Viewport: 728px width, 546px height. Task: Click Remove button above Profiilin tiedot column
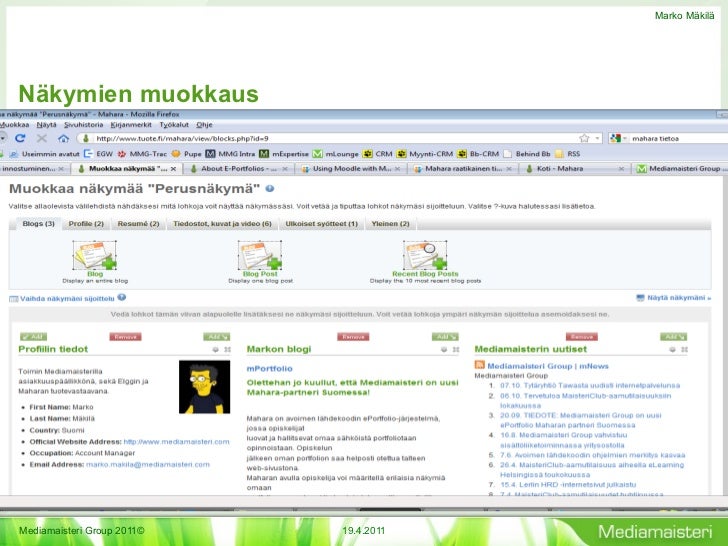coord(125,337)
